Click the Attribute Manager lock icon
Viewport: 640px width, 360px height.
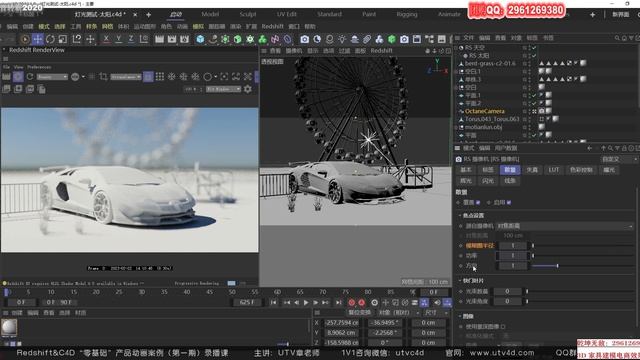click(x=624, y=148)
